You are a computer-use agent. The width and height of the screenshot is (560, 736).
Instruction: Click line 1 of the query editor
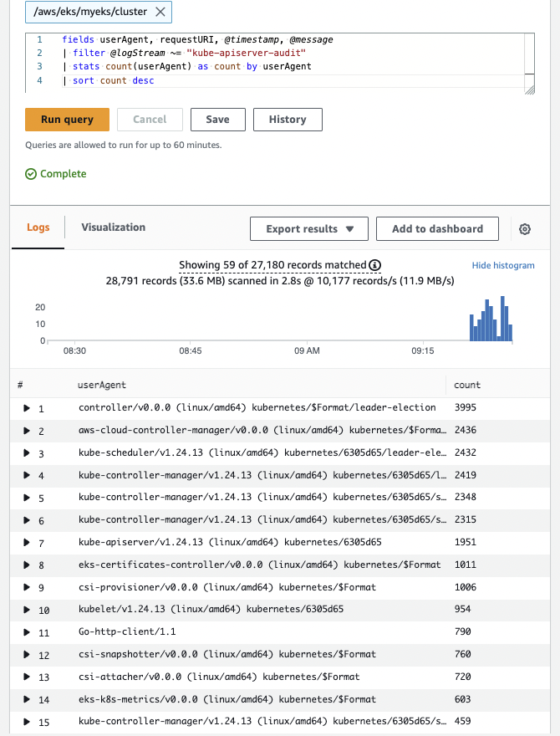click(197, 40)
